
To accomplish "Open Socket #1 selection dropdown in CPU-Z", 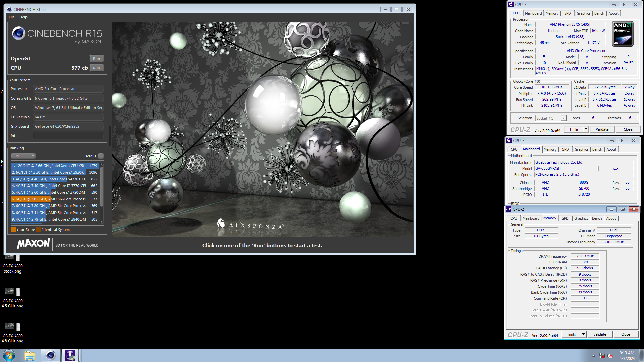I will [551, 118].
